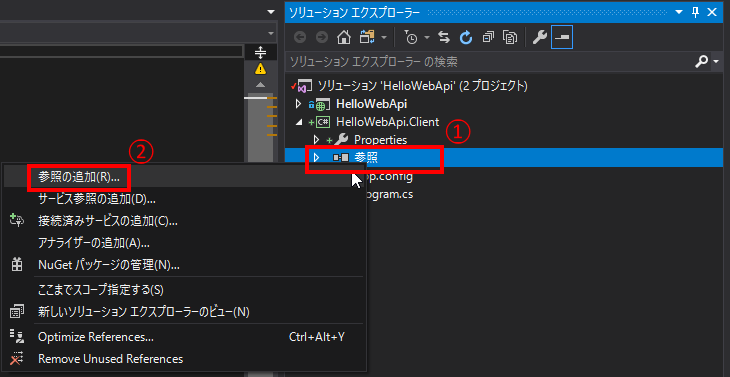730x377 pixels.
Task: Go to Home view in Solution Explorer
Action: 344,38
